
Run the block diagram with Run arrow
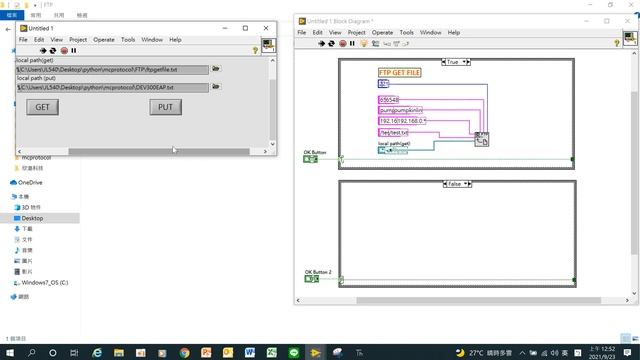pos(321,43)
